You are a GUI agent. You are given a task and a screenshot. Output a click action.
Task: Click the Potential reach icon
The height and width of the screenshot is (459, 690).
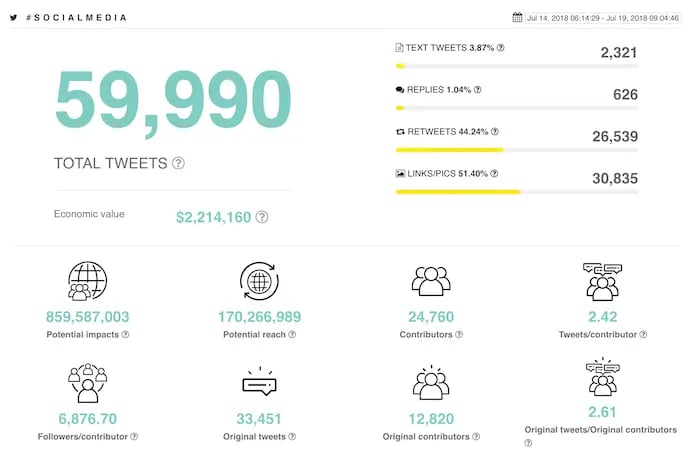tap(259, 281)
